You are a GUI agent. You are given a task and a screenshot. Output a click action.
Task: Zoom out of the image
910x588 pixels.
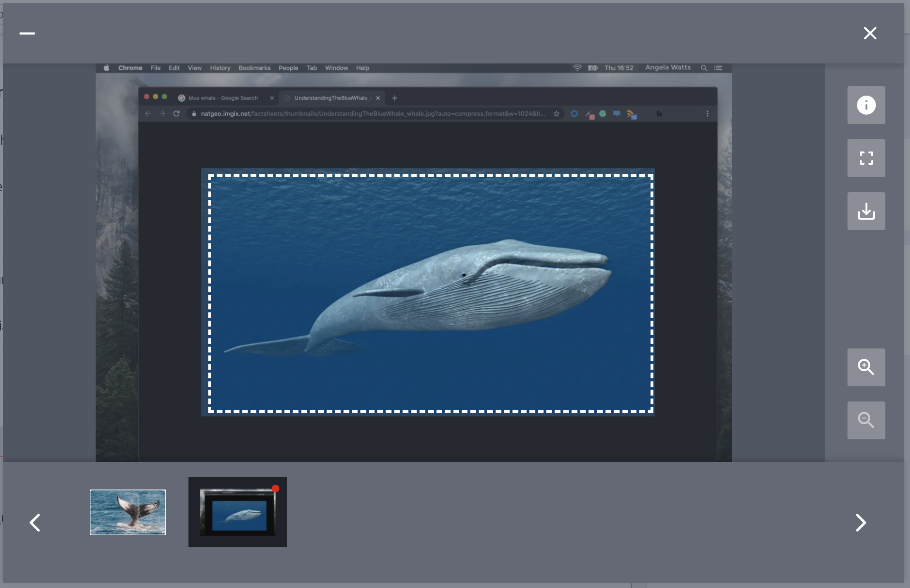click(x=866, y=420)
